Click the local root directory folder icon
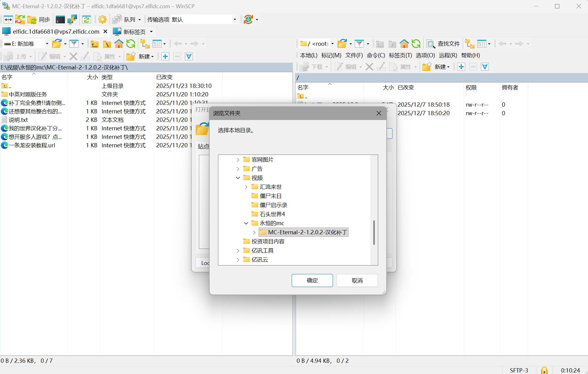 pos(107,44)
